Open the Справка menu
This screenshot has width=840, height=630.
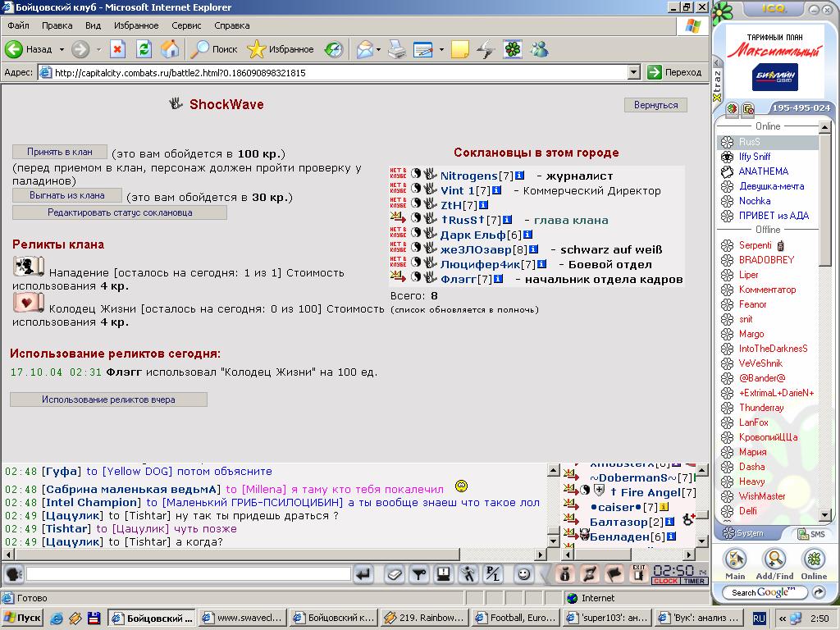pyautogui.click(x=231, y=25)
